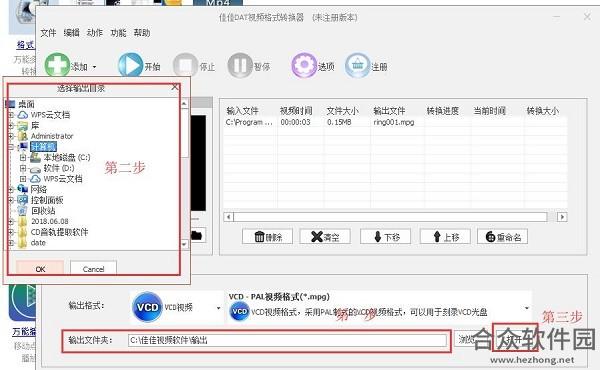600x370 pixels.
Task: Click the file list left scroll arrow
Action: click(228, 217)
